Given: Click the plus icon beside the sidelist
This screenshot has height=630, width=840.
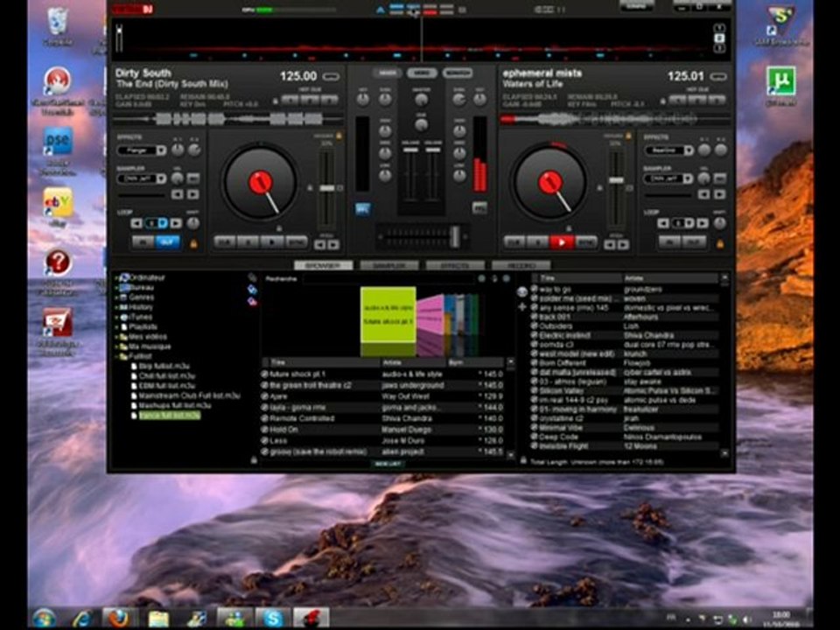Looking at the screenshot, I should pyautogui.click(x=522, y=307).
